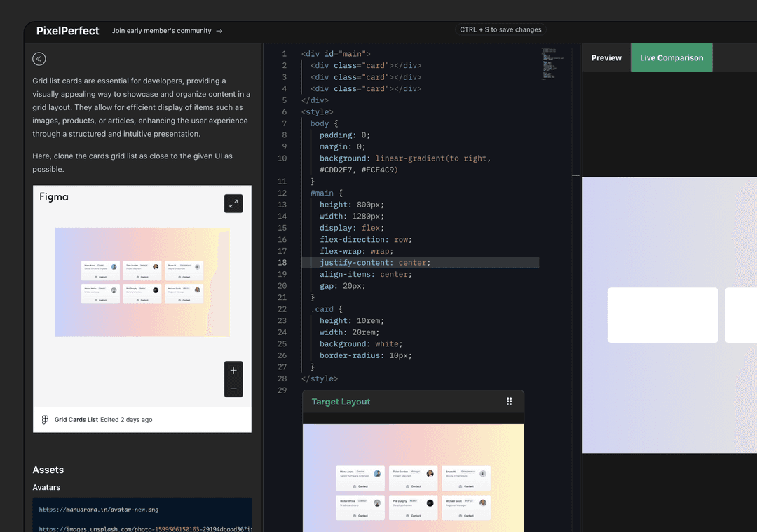Image resolution: width=757 pixels, height=532 pixels.
Task: Open the Join early member's community link
Action: [x=161, y=31]
